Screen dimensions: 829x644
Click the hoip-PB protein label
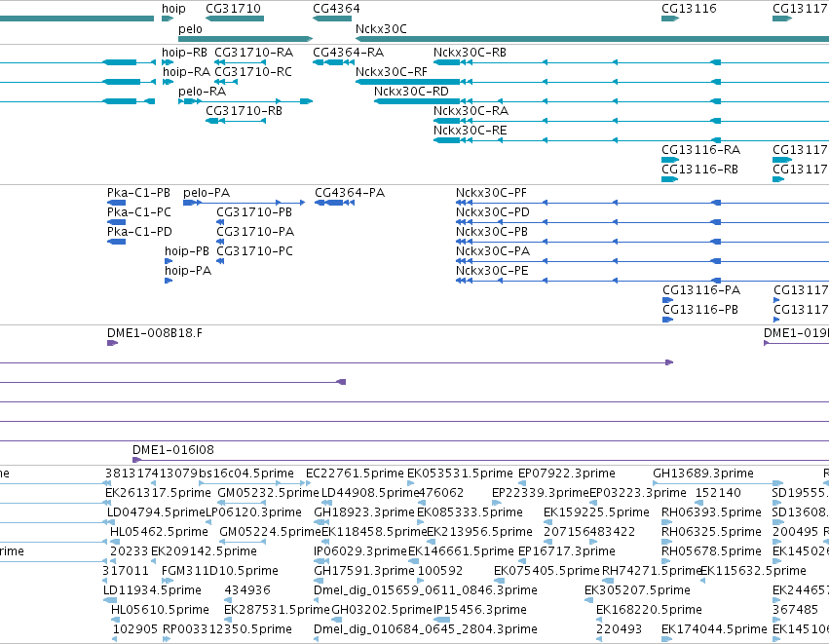pyautogui.click(x=187, y=251)
